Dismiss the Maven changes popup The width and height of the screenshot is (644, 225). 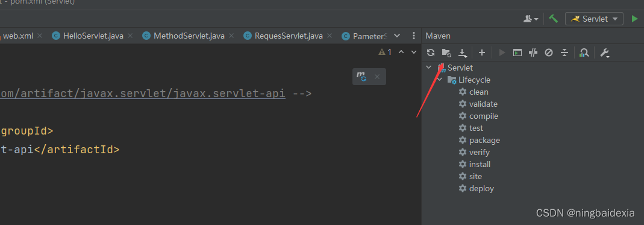(377, 77)
